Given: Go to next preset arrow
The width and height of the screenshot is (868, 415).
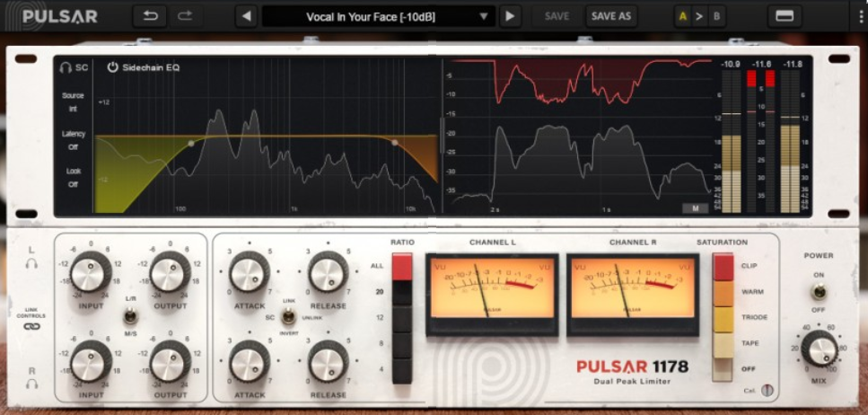Looking at the screenshot, I should pyautogui.click(x=511, y=16).
